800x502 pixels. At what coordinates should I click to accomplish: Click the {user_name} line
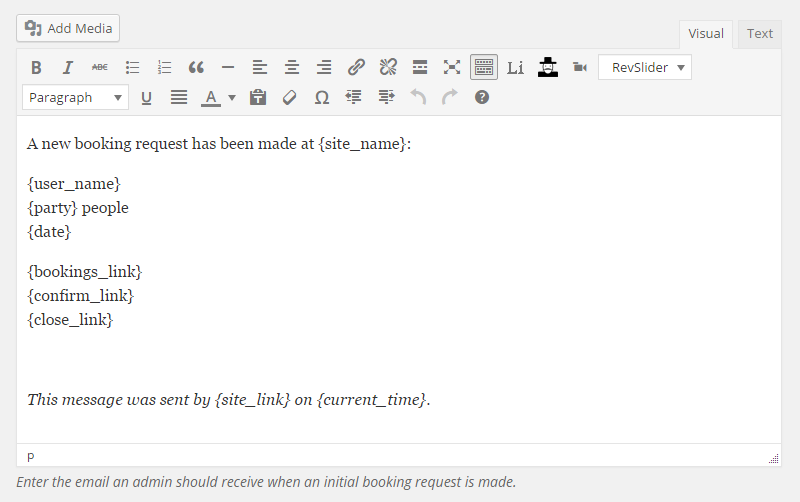74,184
